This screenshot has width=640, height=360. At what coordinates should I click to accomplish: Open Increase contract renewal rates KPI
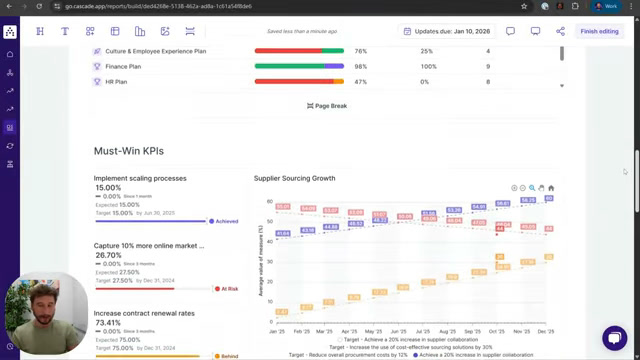tap(144, 313)
